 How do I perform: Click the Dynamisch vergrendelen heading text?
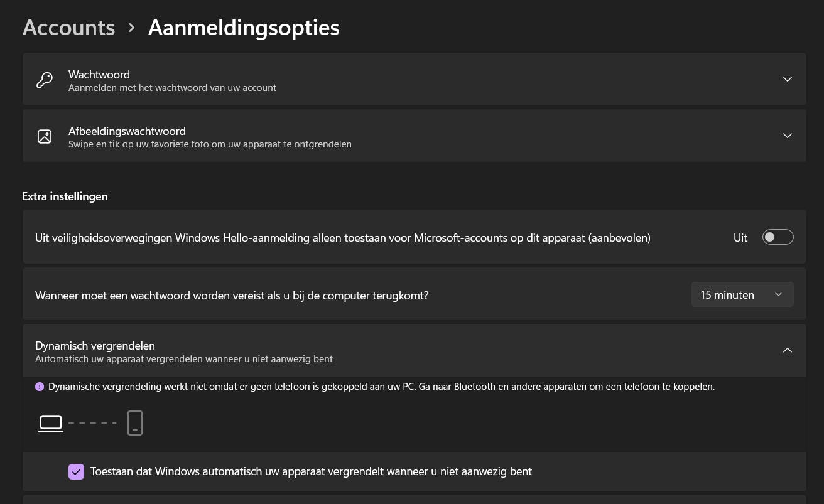click(95, 346)
